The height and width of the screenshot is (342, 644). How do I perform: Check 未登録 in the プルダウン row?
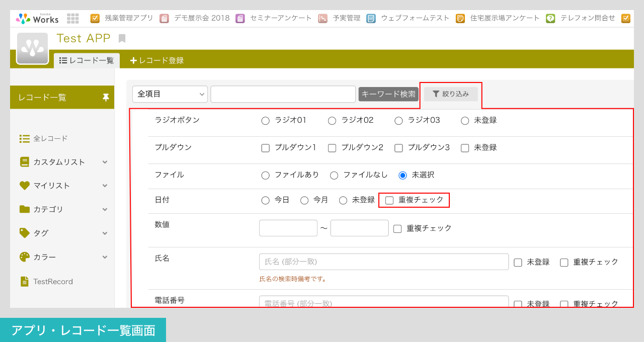click(x=465, y=148)
